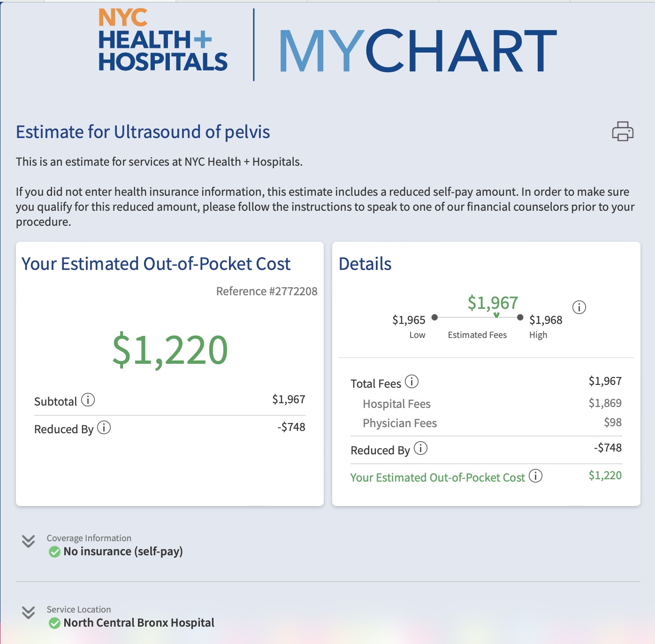Select the No insurance (self-pay) label
This screenshot has width=655, height=644.
pos(123,552)
